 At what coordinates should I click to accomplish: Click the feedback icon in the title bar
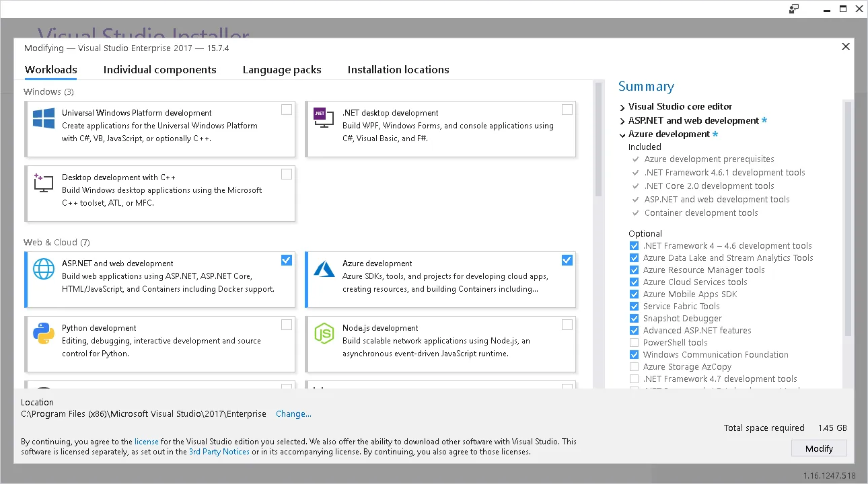click(795, 9)
